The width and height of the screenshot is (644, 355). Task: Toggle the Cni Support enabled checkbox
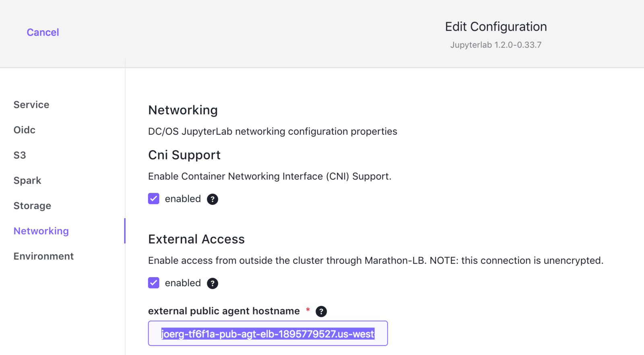154,199
